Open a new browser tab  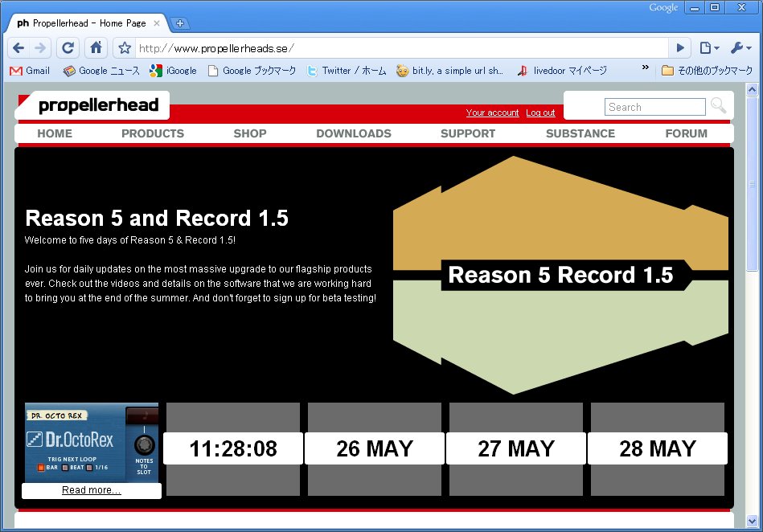click(x=179, y=23)
